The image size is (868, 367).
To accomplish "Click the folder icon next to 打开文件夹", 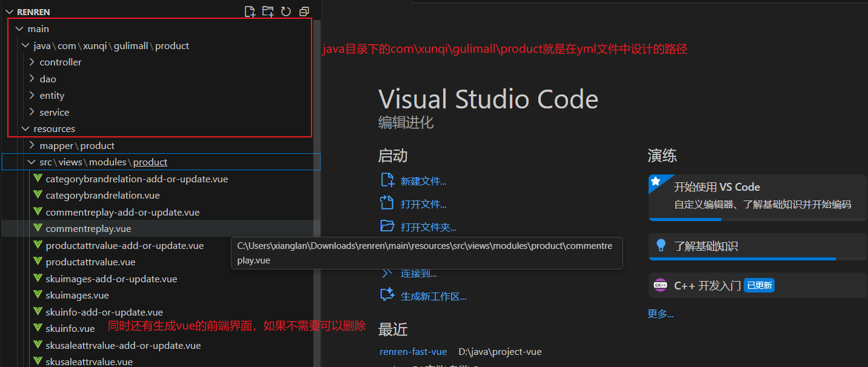I will pos(387,226).
